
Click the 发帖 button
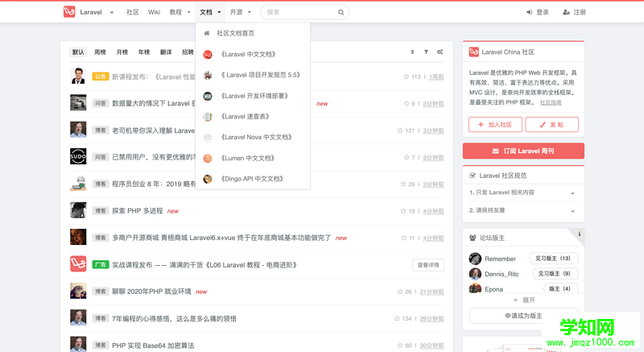[x=551, y=125]
